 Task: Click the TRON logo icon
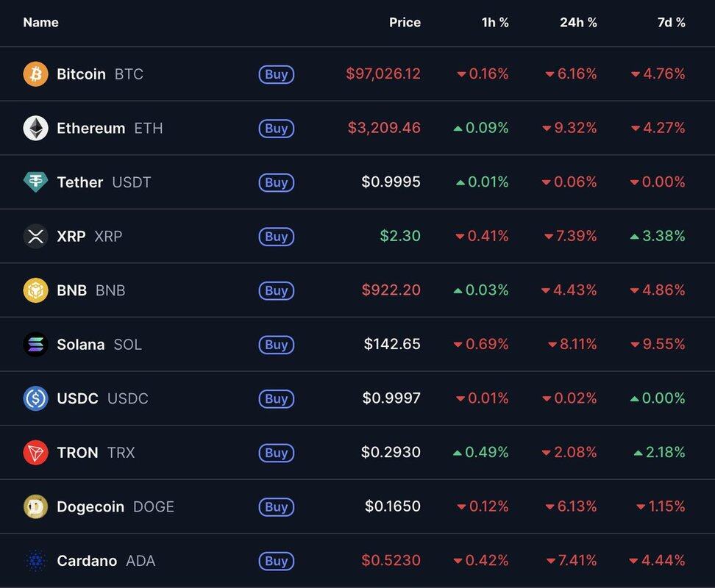pos(35,452)
